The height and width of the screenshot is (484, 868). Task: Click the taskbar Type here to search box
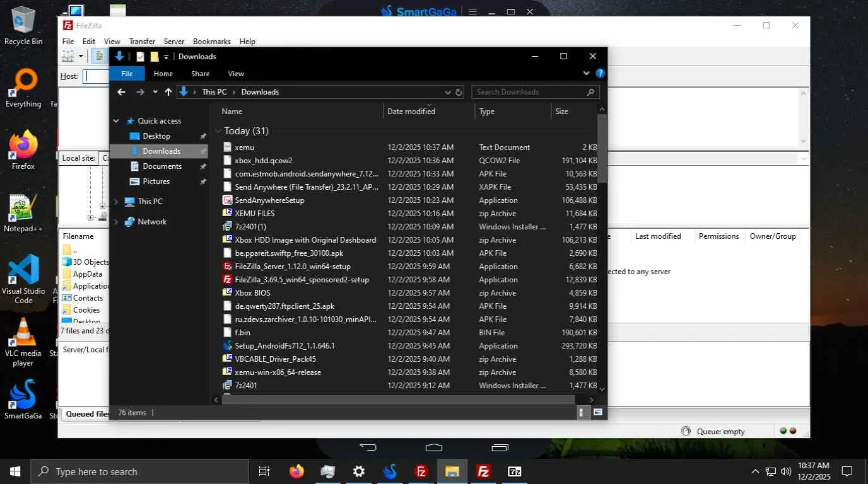click(x=140, y=471)
